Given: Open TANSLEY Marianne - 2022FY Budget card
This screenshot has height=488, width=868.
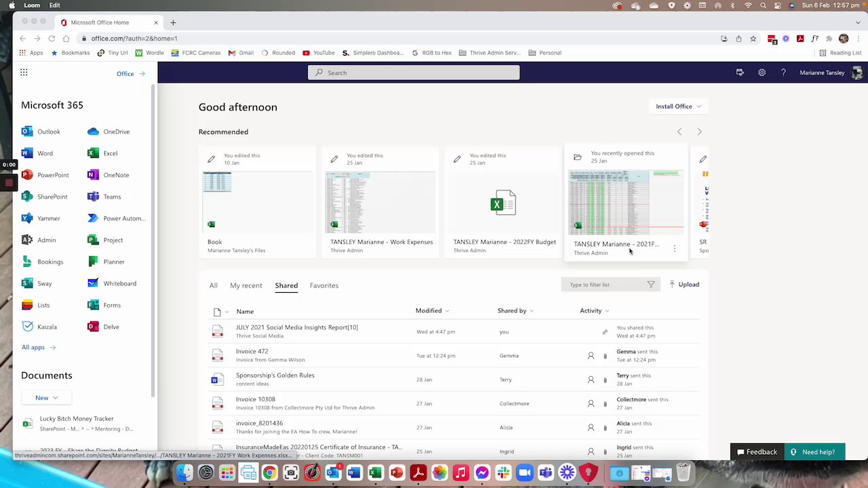Looking at the screenshot, I should [504, 202].
